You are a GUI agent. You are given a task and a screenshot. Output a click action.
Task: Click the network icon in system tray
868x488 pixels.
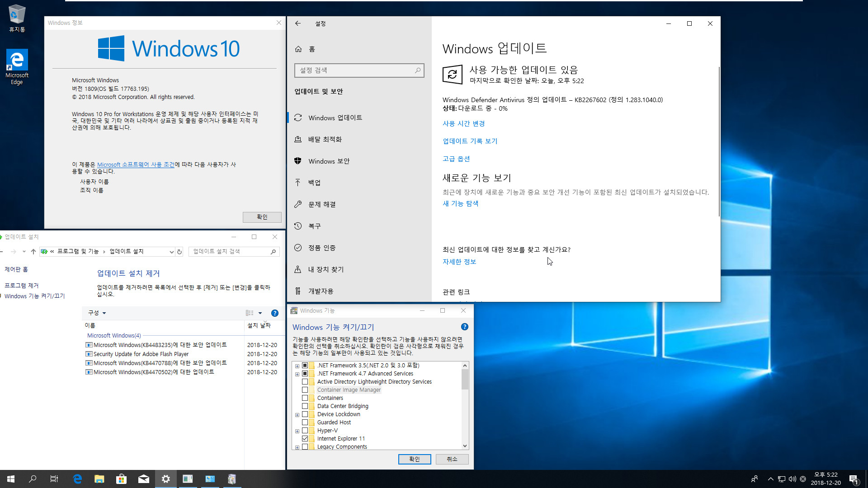pyautogui.click(x=782, y=479)
